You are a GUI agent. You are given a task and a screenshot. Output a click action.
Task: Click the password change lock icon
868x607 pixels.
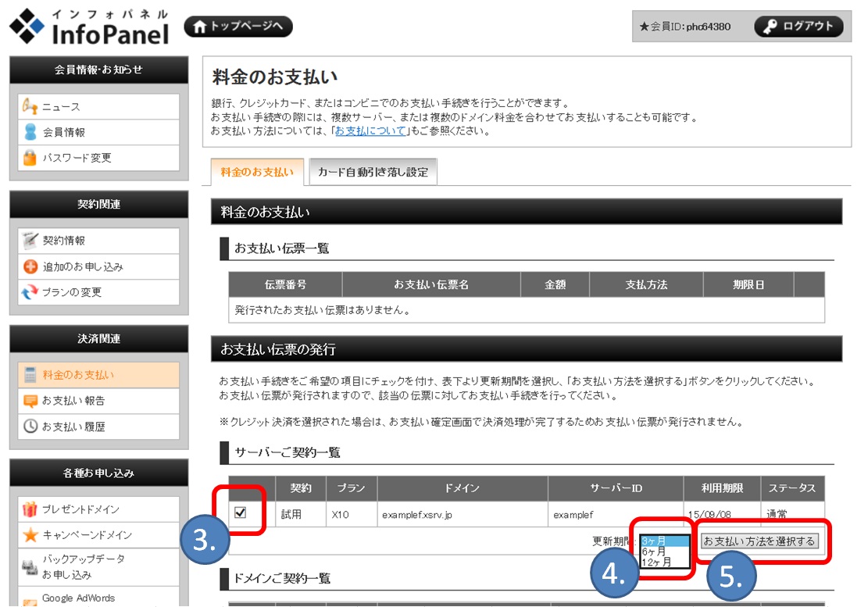(x=30, y=158)
